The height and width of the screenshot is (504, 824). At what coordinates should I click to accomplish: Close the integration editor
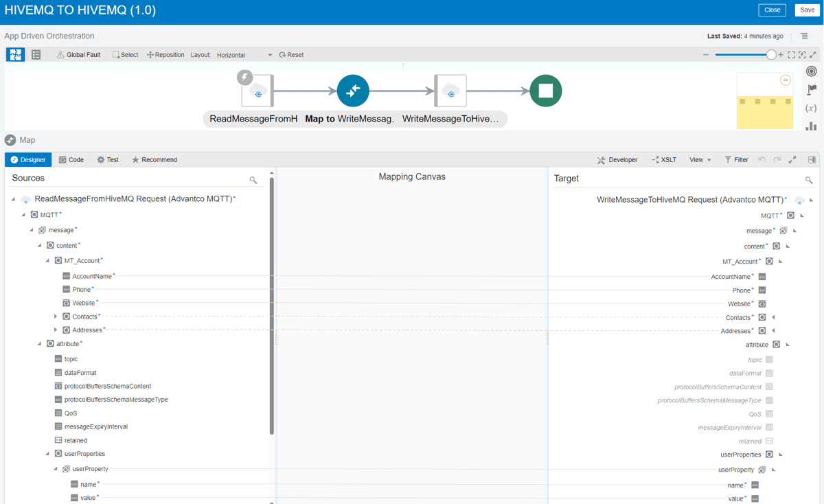(x=772, y=10)
